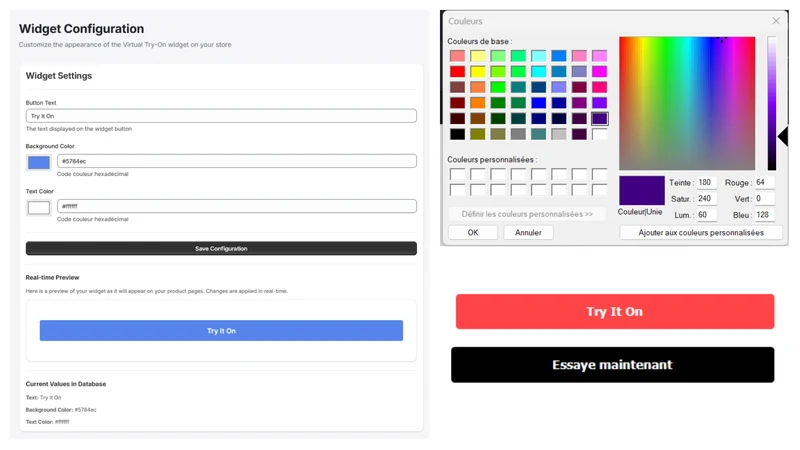Select the magenta basic color swatch
Screen dimensions: 800x450
599,71
